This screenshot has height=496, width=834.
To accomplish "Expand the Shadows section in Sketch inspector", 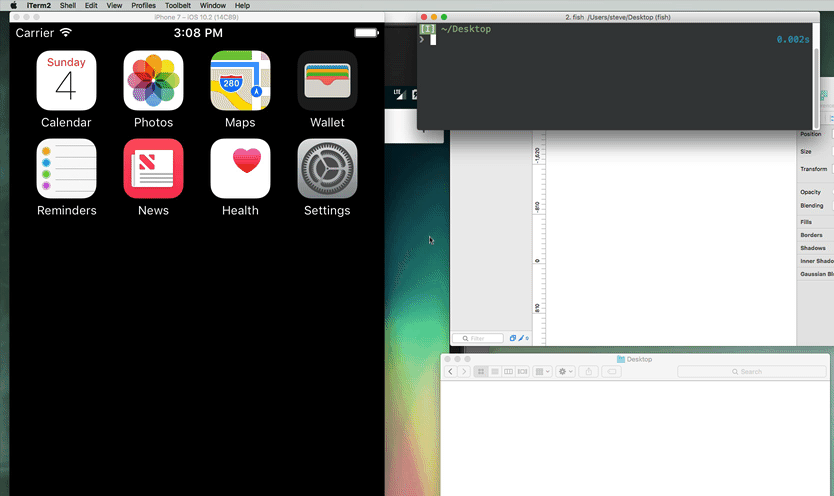I will tap(813, 248).
